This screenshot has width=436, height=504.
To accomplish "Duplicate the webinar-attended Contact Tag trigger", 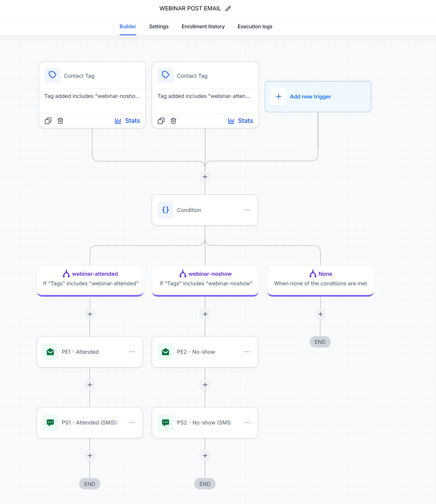I will (161, 121).
